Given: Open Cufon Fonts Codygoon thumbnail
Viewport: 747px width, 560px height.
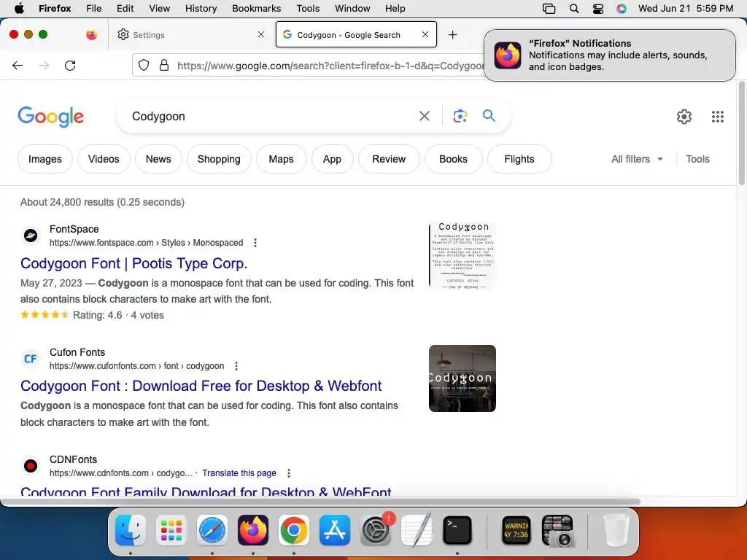Looking at the screenshot, I should click(x=462, y=378).
